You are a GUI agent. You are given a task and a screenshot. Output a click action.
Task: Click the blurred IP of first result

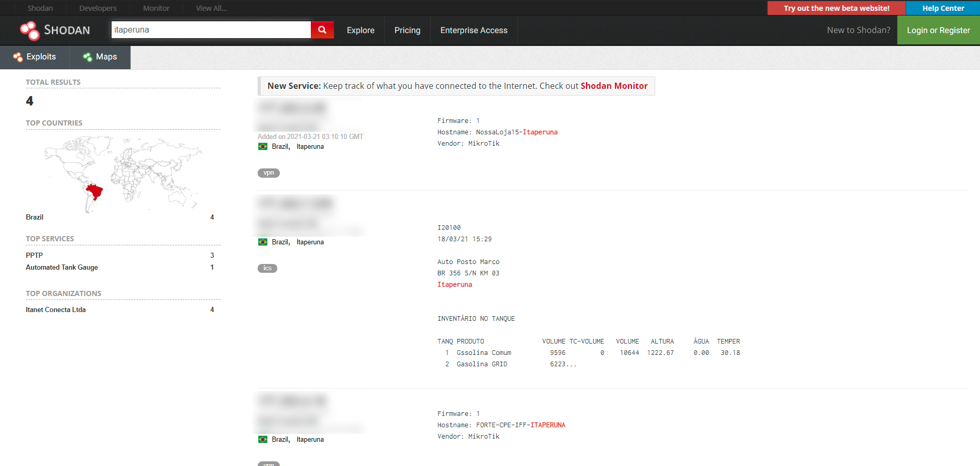293,108
